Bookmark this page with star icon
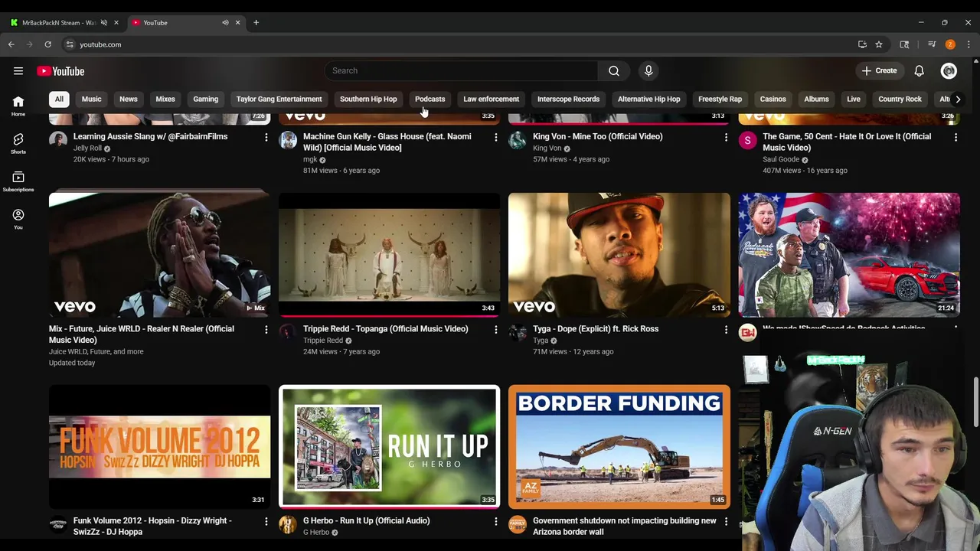The image size is (980, 551). pos(879,44)
